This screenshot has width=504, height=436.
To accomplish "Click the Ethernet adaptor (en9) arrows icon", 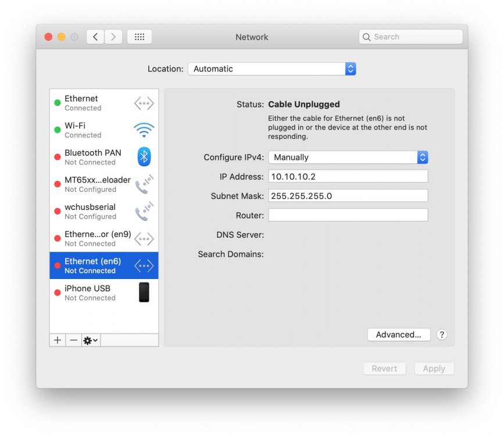I will click(x=144, y=239).
